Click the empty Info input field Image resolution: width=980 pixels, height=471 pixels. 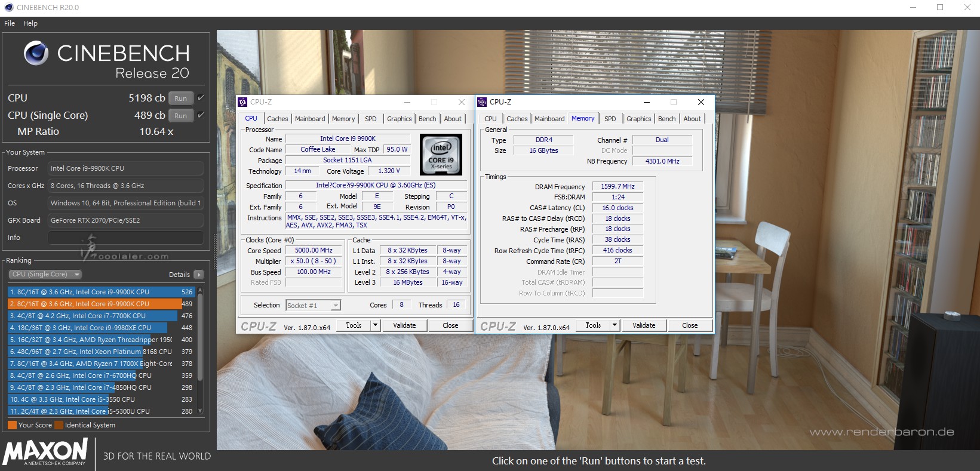point(125,238)
